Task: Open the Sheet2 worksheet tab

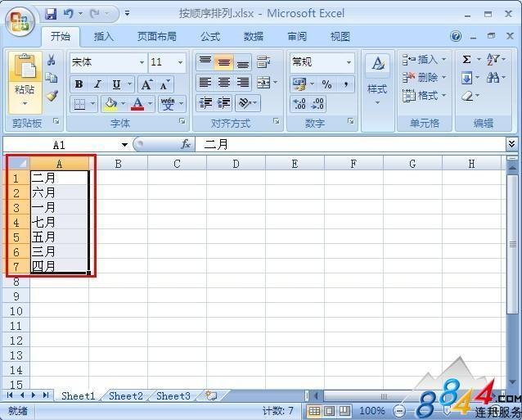Action: 126,395
